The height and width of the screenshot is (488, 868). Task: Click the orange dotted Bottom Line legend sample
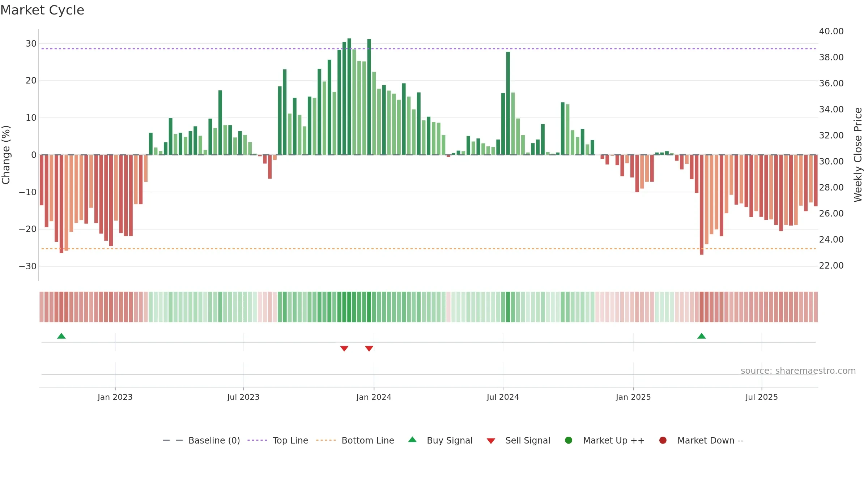coord(326,440)
